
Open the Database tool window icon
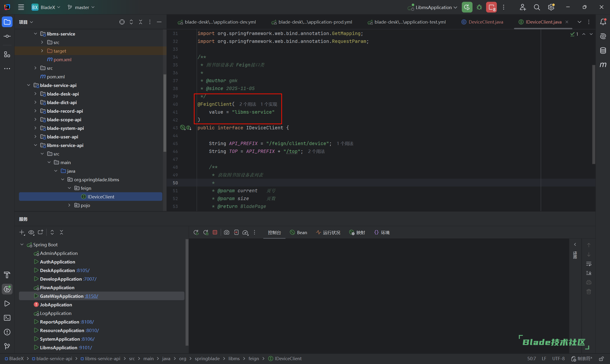coord(603,51)
